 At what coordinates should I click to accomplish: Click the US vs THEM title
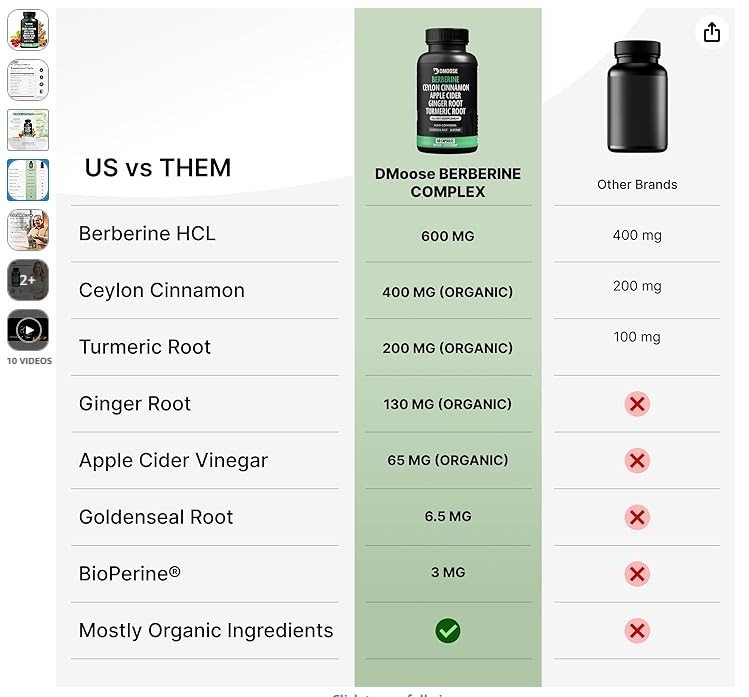click(157, 168)
